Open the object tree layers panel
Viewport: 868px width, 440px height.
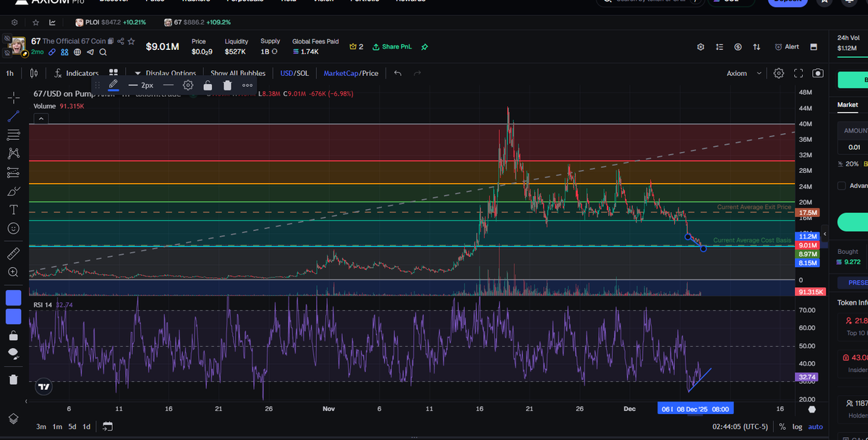pos(13,418)
